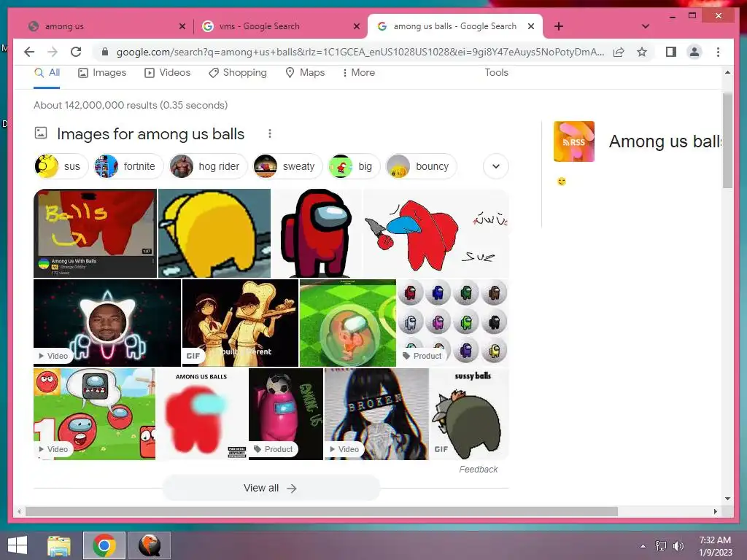Open options menu beside Images heading
This screenshot has height=560, width=747.
[270, 134]
